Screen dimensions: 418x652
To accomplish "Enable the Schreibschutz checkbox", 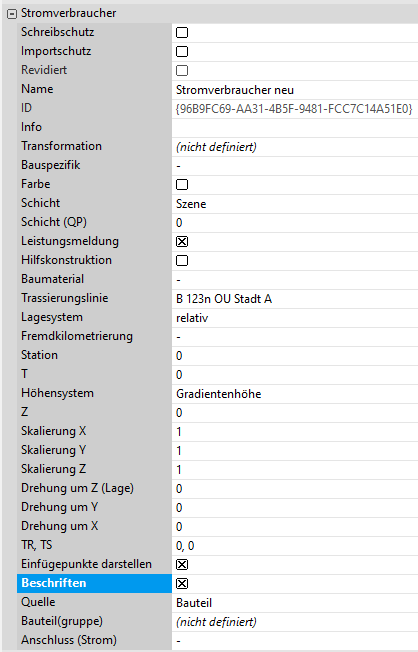I will [182, 32].
